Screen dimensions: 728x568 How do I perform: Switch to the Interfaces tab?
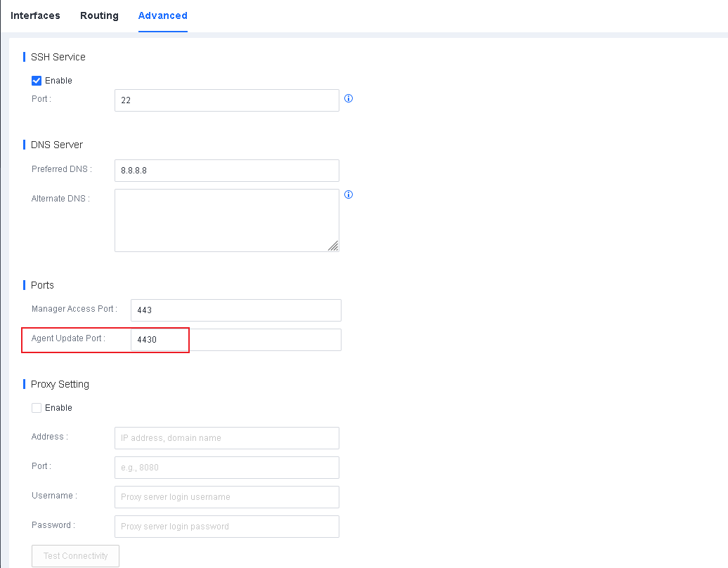tap(35, 15)
